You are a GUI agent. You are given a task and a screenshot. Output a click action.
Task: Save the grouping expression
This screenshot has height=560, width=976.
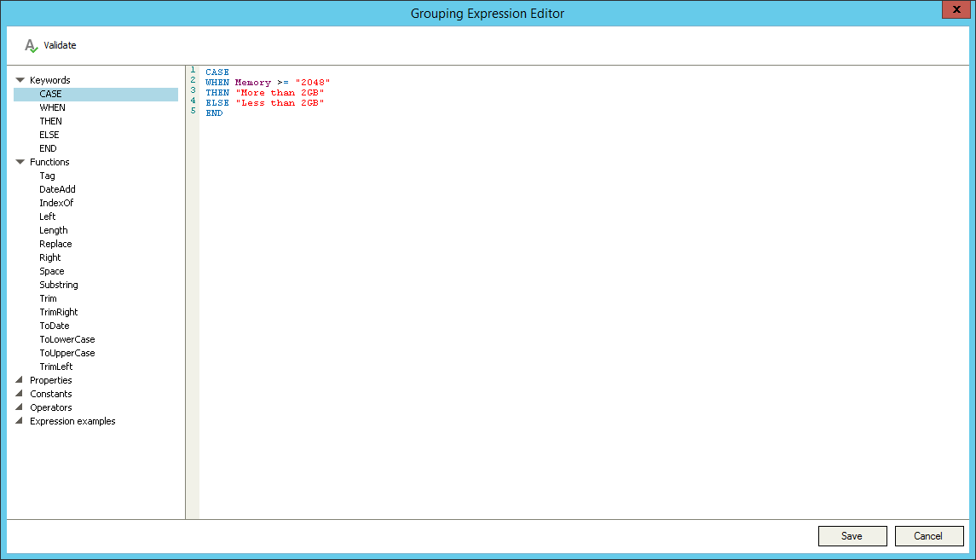852,536
